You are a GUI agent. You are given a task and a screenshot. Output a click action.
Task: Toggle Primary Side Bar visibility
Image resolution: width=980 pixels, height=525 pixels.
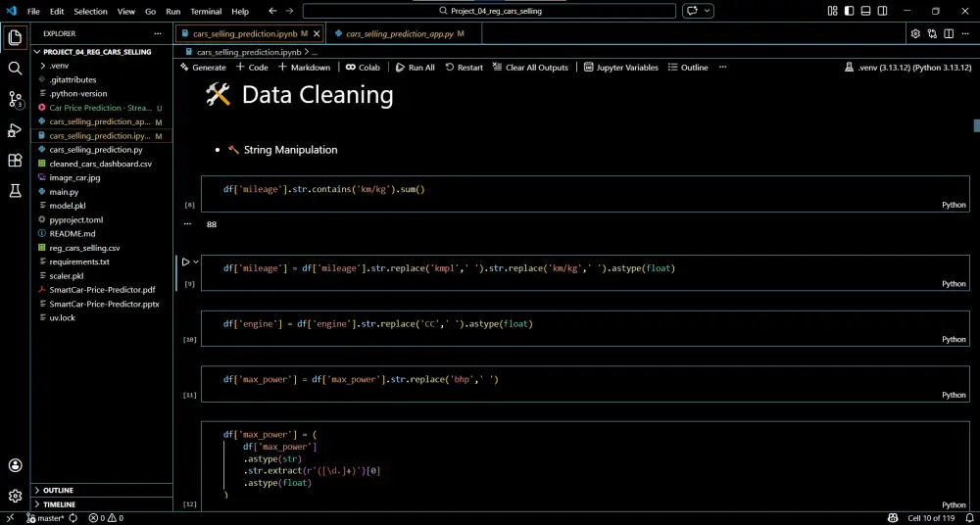(x=850, y=11)
